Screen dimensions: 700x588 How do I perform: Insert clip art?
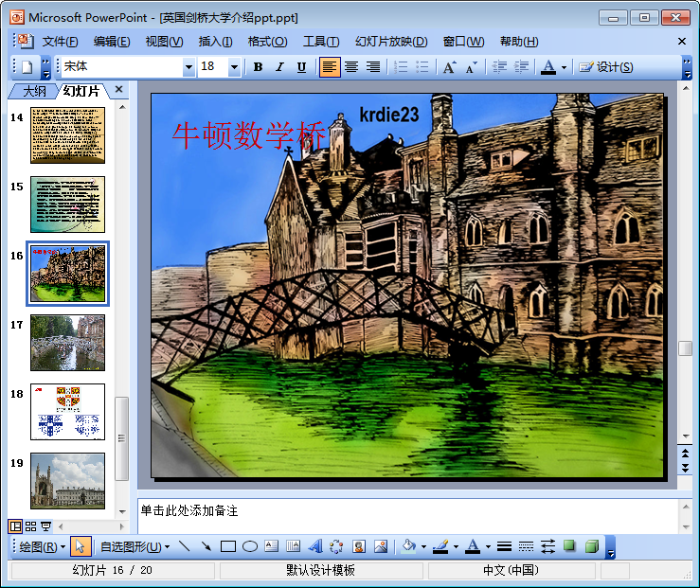tap(358, 546)
